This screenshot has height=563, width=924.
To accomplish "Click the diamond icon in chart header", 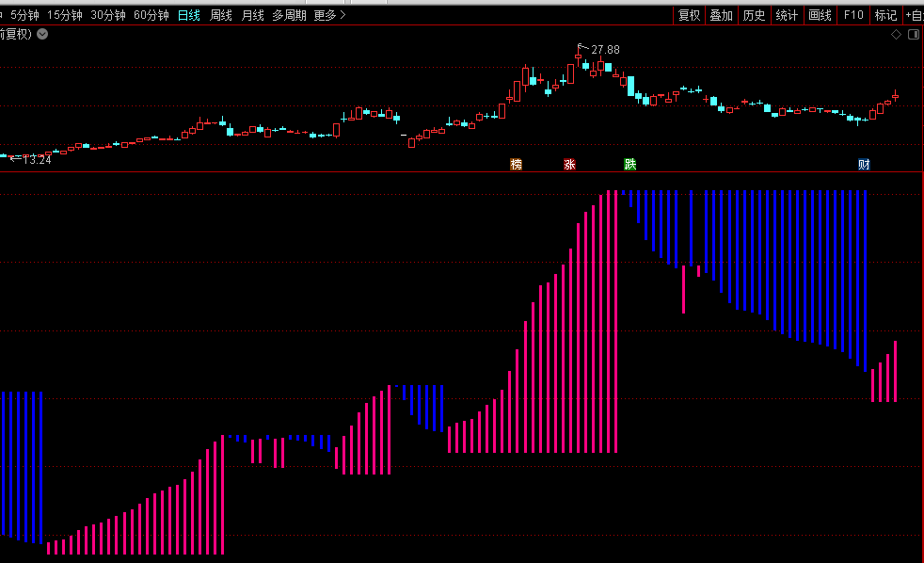I will pos(896,34).
